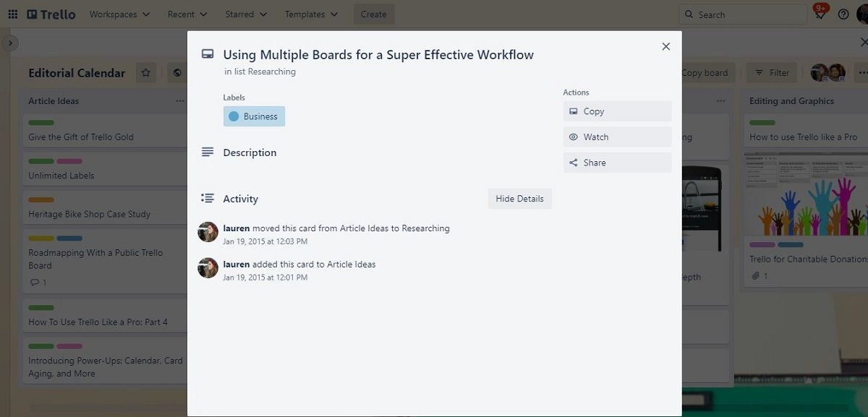868x417 pixels.
Task: Open the apps grid switcher icon
Action: [12, 14]
